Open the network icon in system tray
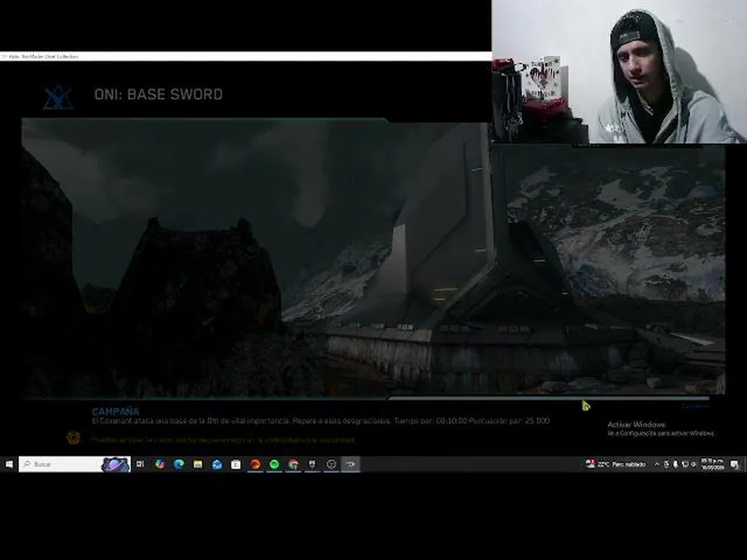Screen dimensions: 747x560 pos(685,464)
